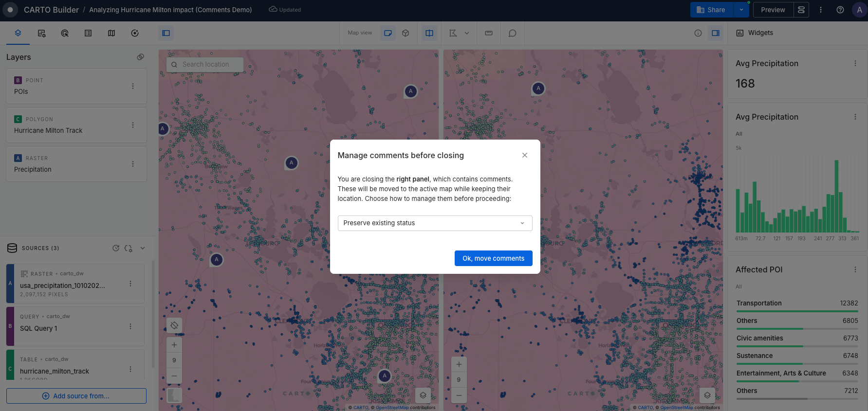Collapse the Sources section chevron

[143, 248]
